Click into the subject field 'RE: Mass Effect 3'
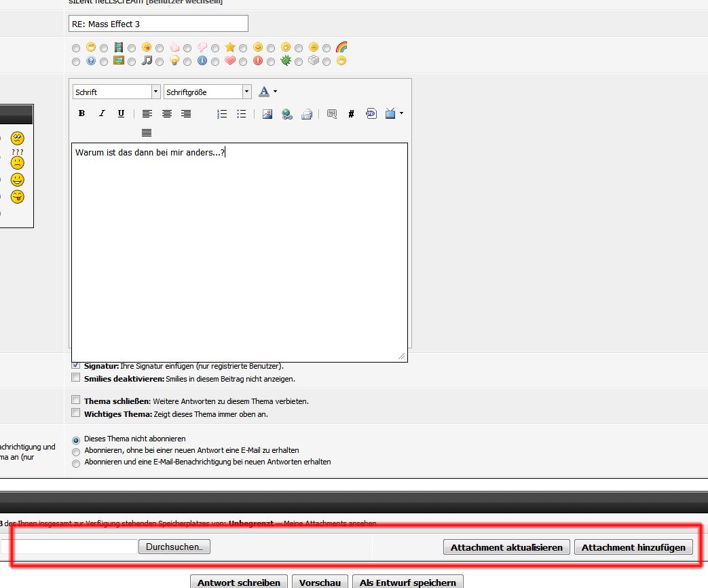The image size is (708, 588). point(158,24)
